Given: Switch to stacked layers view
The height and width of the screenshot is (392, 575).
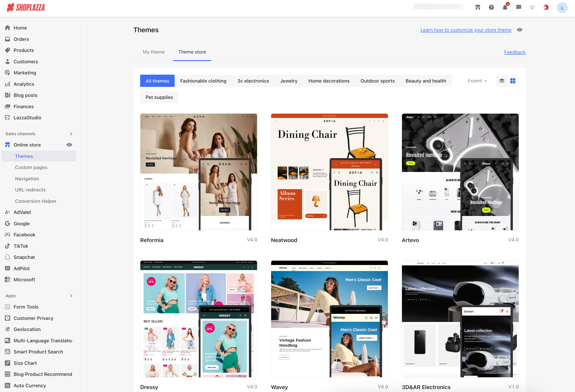Looking at the screenshot, I should (502, 81).
